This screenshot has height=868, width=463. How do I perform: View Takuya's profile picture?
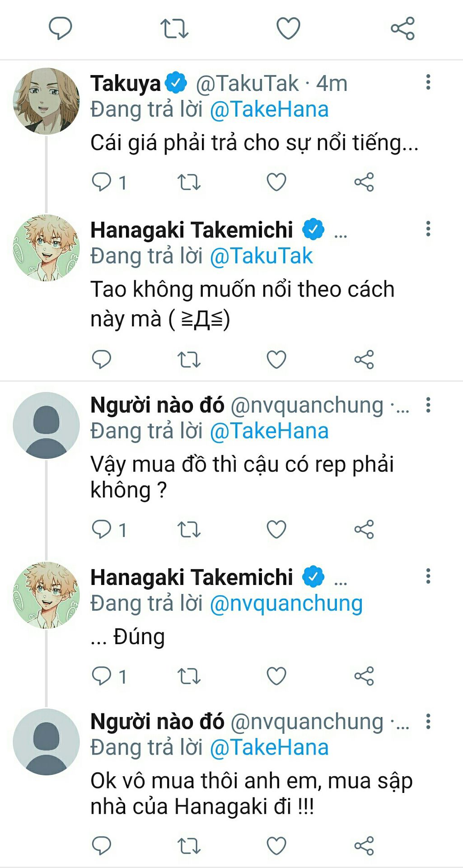tap(47, 101)
